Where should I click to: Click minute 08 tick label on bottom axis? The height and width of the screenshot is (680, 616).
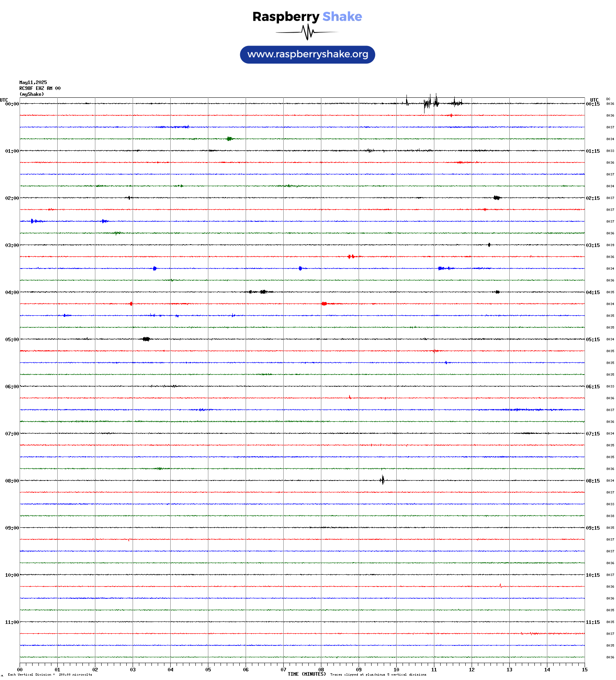[321, 670]
